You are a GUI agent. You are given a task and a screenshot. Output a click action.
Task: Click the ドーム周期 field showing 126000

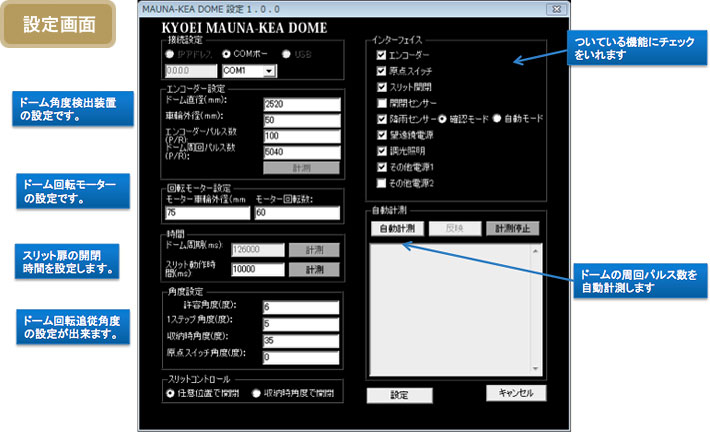coord(258,250)
